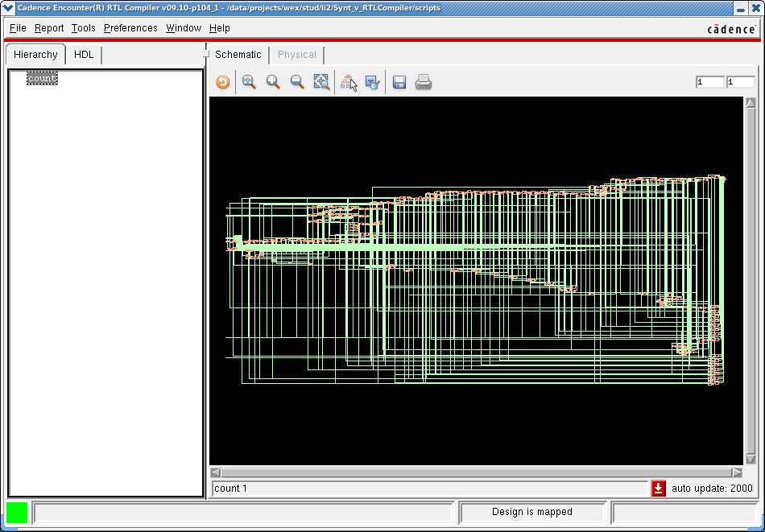Click the small pane collapse handle near Schematic tab
The width and height of the screenshot is (765, 532).
(x=206, y=54)
